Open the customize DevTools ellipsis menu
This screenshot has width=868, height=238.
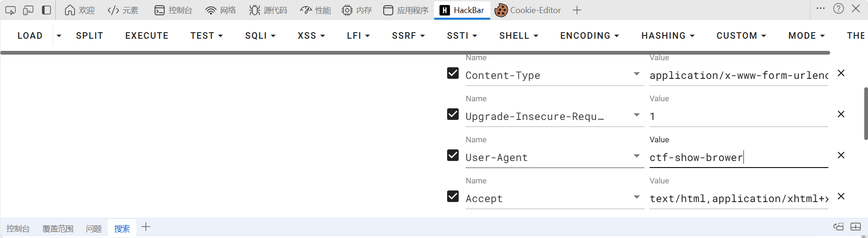click(x=820, y=9)
